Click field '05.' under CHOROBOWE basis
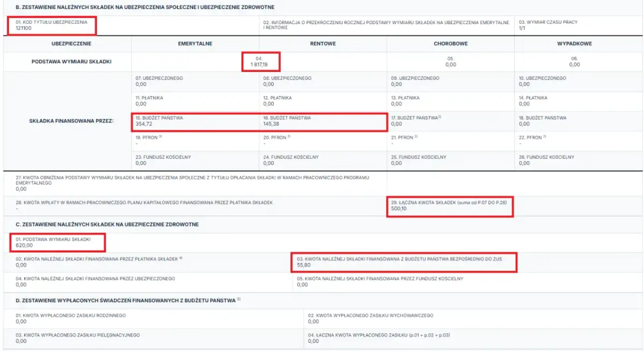 tap(451, 61)
